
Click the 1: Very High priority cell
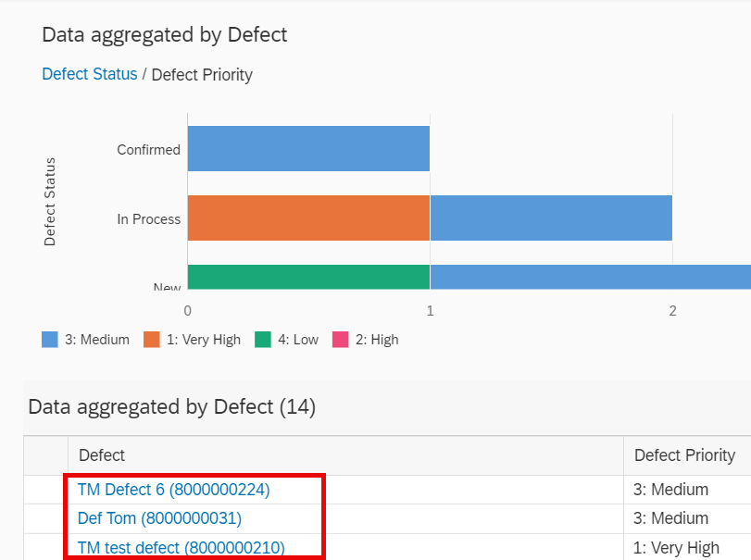(x=676, y=547)
